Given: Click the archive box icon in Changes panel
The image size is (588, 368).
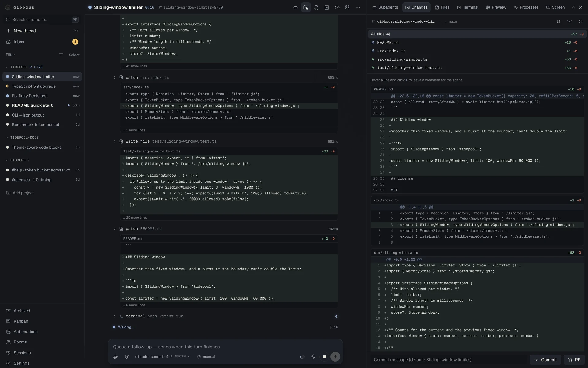Looking at the screenshot, I should pyautogui.click(x=570, y=21).
